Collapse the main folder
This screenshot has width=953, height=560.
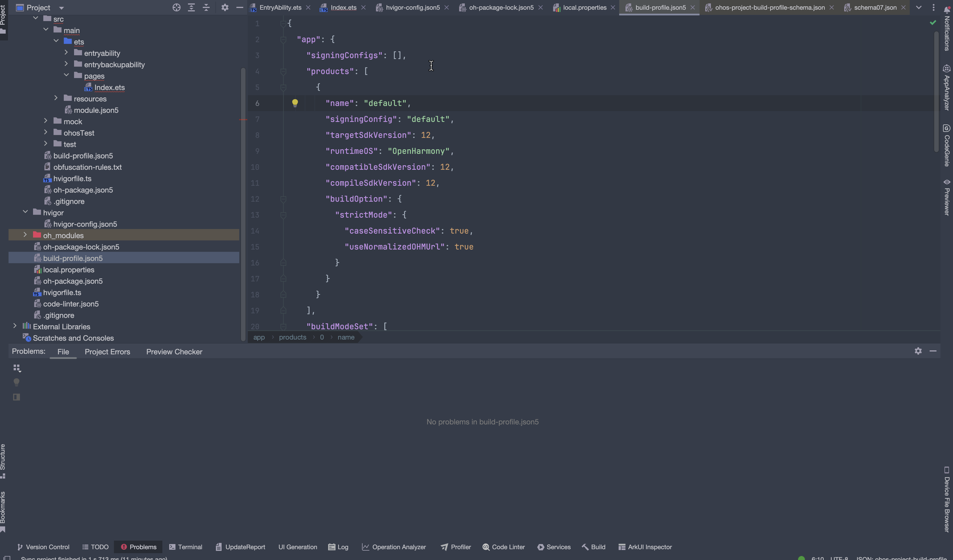[x=46, y=30]
